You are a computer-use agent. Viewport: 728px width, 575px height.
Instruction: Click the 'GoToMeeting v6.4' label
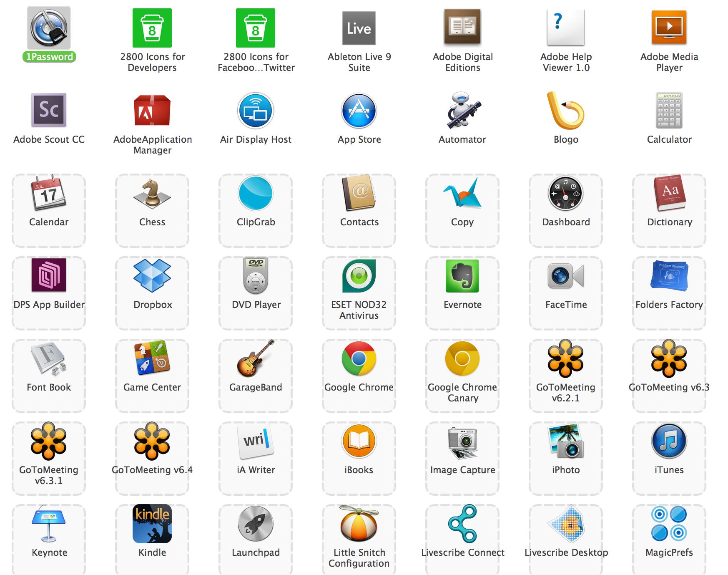point(152,470)
